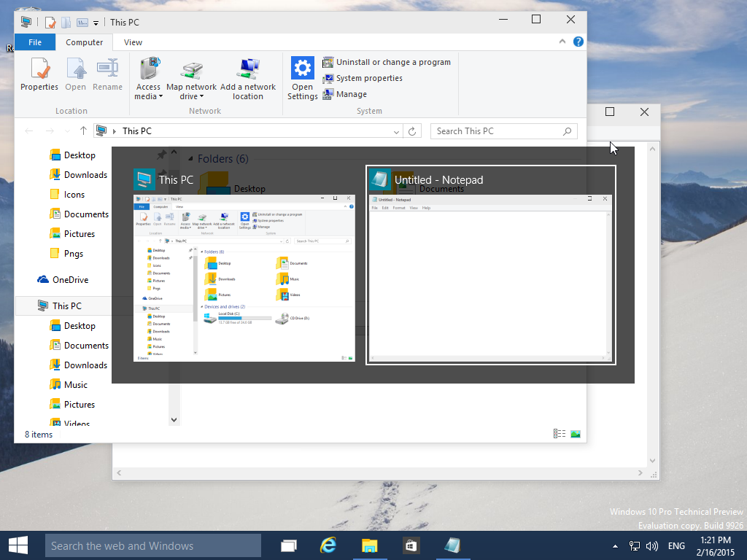Viewport: 747px width, 560px height.
Task: Switch to details view in the status bar
Action: pos(560,433)
